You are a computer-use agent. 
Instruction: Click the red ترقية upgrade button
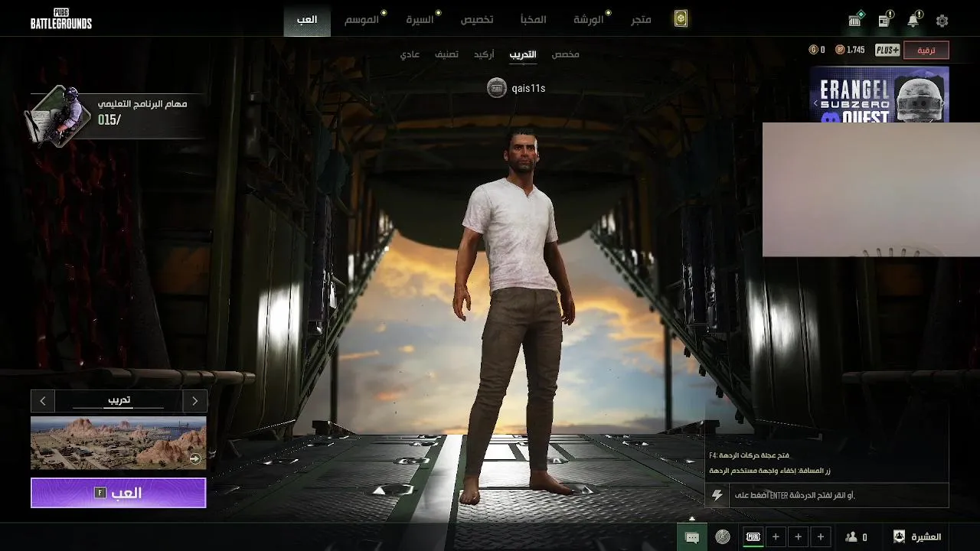926,51
